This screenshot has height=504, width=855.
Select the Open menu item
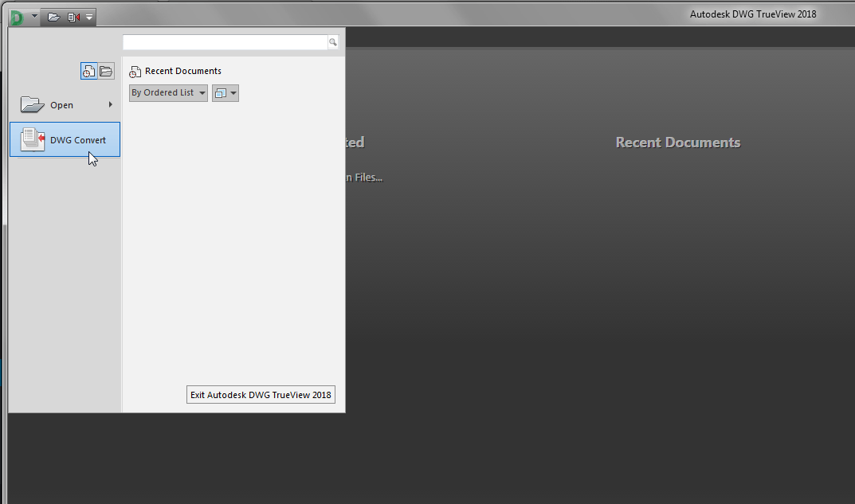coord(65,105)
